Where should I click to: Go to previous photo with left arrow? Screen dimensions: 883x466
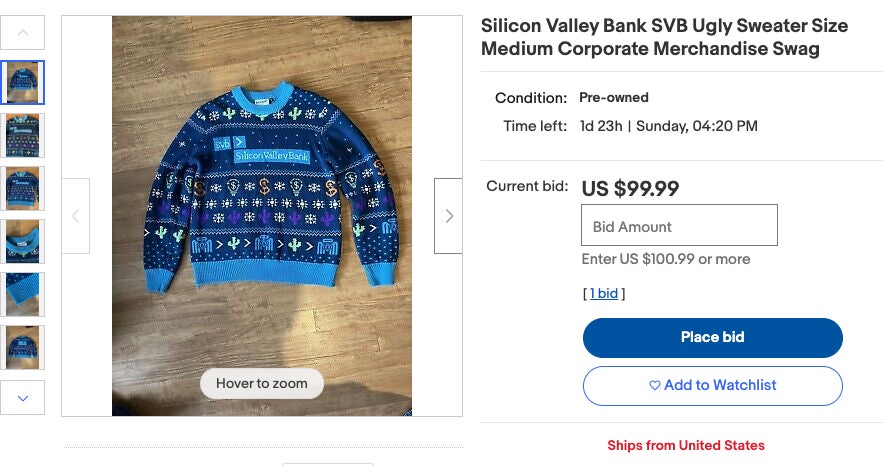pos(75,216)
